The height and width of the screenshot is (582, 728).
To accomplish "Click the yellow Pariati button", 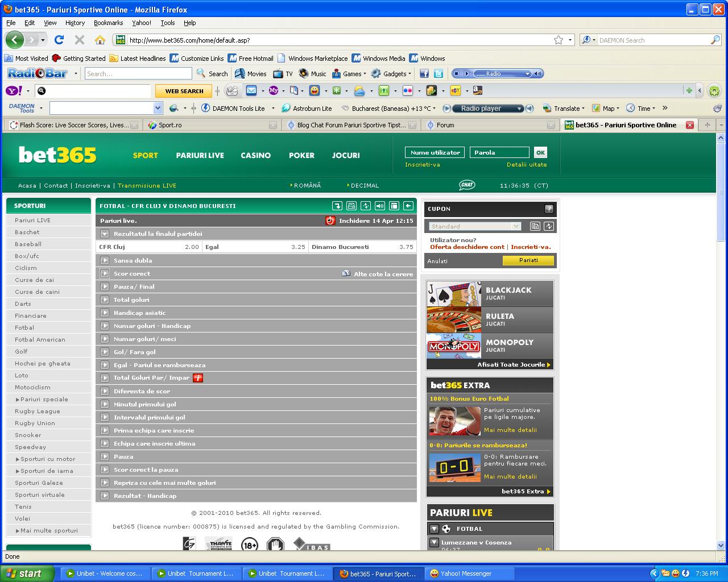I will [528, 260].
